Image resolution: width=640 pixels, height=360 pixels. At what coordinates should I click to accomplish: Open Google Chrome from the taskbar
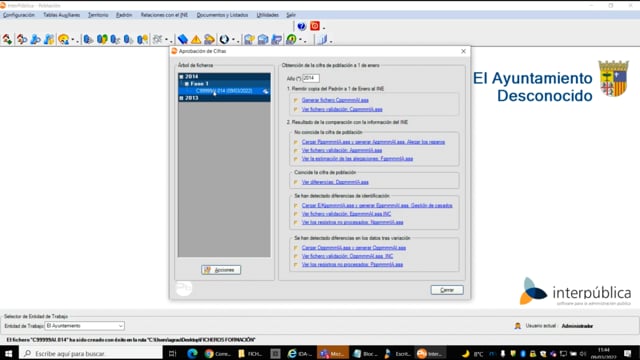tap(218, 353)
